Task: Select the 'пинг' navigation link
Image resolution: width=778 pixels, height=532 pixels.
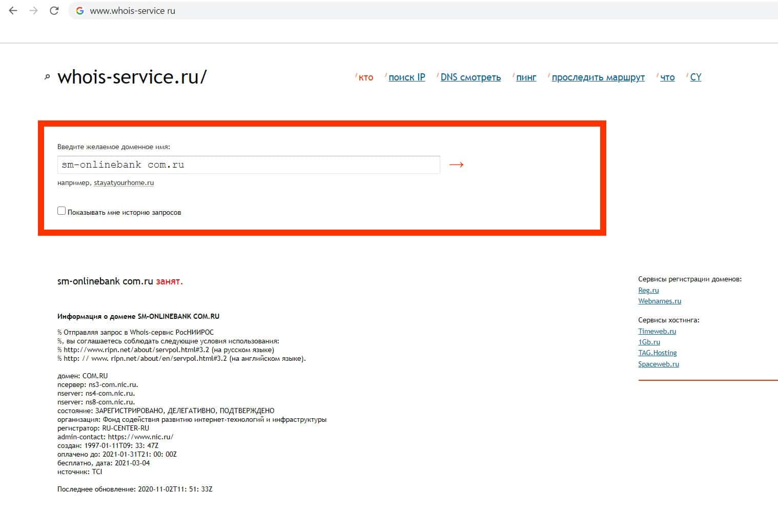Action: 526,77
